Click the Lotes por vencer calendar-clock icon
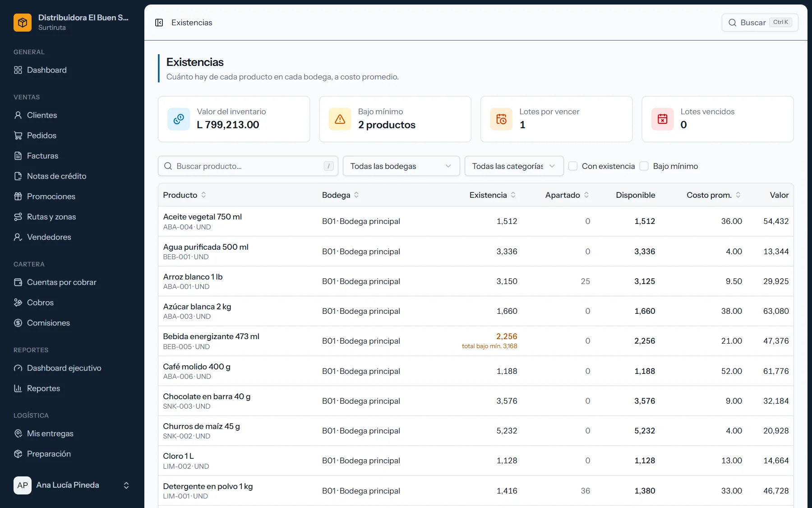Image resolution: width=812 pixels, height=508 pixels. tap(501, 119)
